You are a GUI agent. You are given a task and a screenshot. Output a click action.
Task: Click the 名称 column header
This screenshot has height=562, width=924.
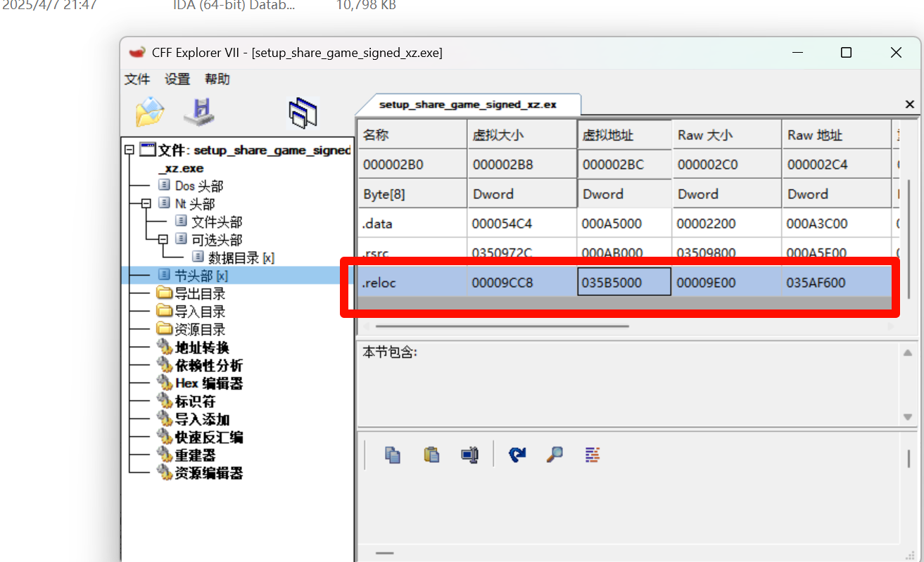(x=412, y=134)
